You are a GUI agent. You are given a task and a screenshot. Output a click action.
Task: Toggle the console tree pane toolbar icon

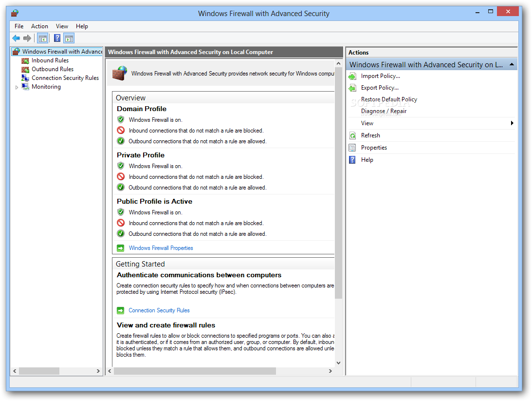click(43, 38)
